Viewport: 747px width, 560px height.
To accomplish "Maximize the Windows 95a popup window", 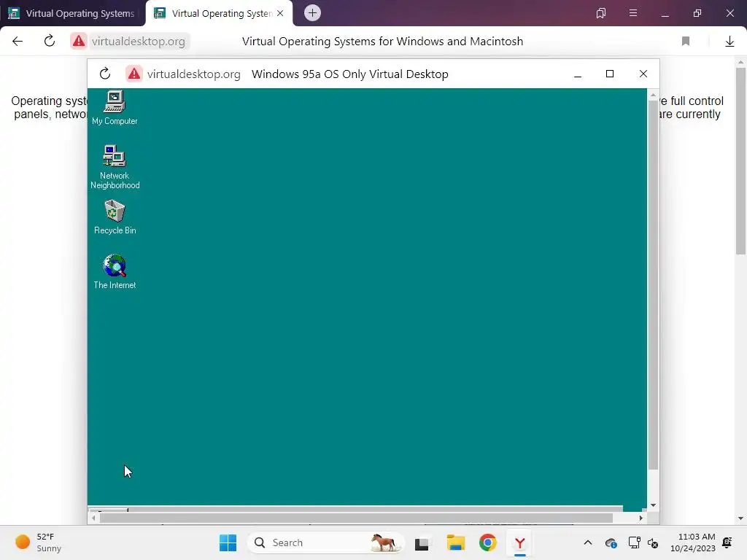I will [610, 74].
